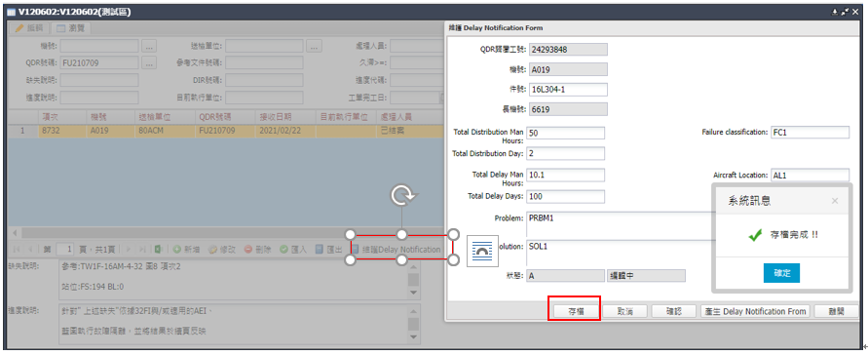Confirm the 存檔完成 message with 確定
Image resolution: width=868 pixels, height=355 pixels.
click(x=781, y=273)
